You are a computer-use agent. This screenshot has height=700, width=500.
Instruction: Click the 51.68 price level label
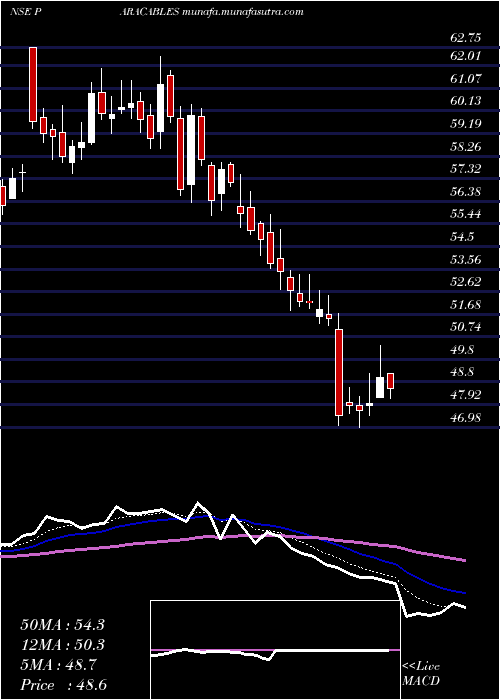pyautogui.click(x=466, y=305)
